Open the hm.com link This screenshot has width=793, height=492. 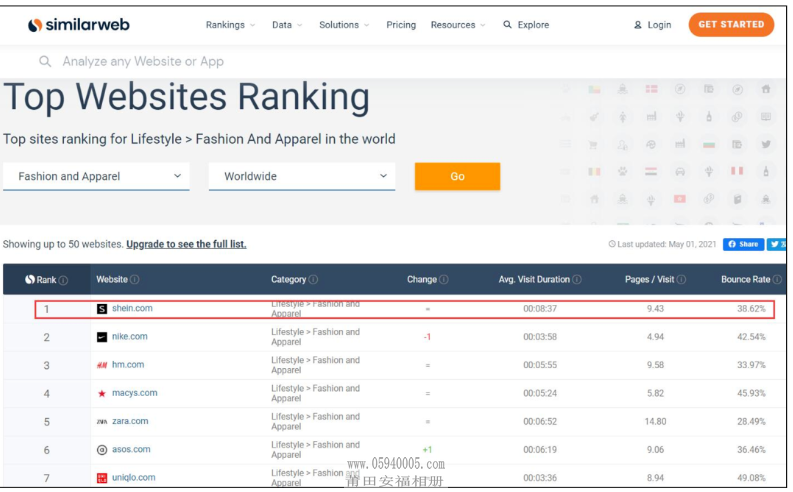(128, 365)
